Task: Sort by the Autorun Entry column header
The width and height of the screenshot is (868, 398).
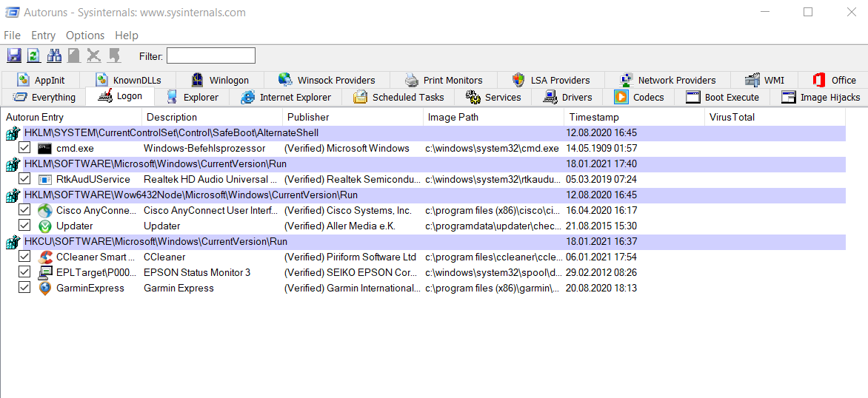Action: tap(71, 117)
